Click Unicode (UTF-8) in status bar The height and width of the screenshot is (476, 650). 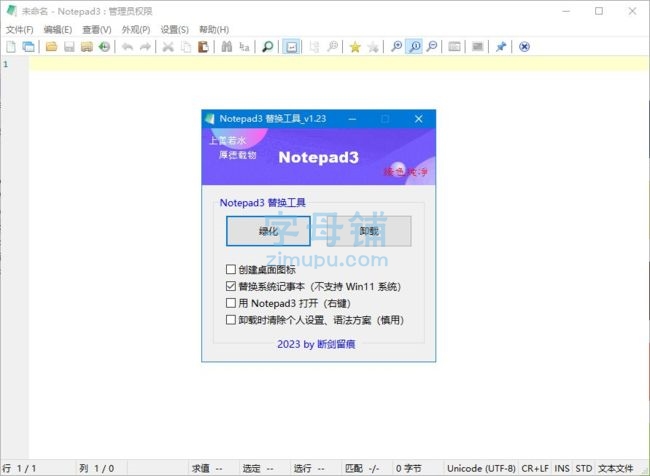tap(481, 469)
